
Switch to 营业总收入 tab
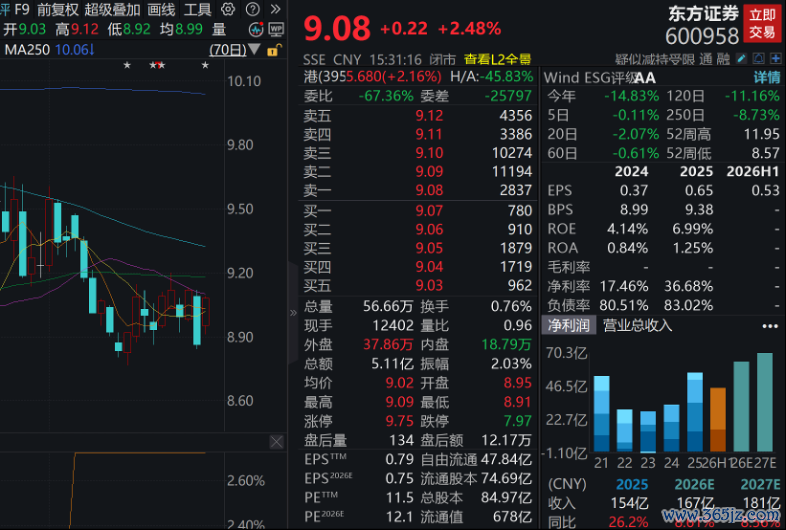637,325
